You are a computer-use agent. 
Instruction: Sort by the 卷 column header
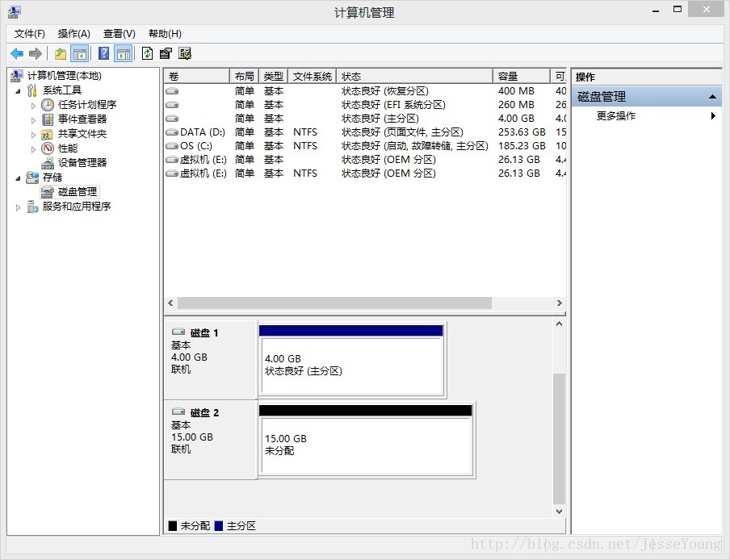click(x=197, y=77)
